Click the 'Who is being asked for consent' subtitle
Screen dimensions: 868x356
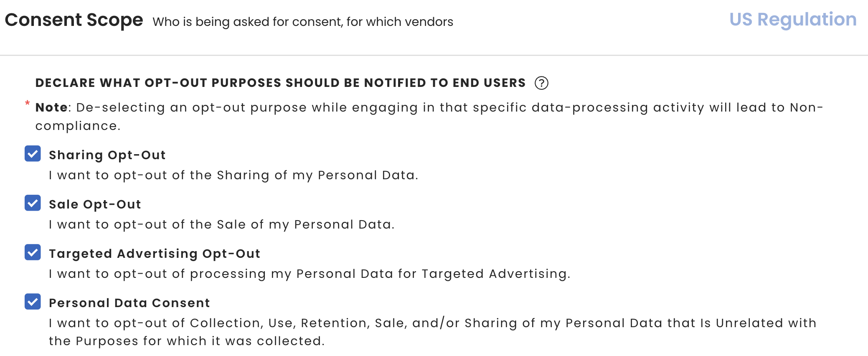(303, 22)
